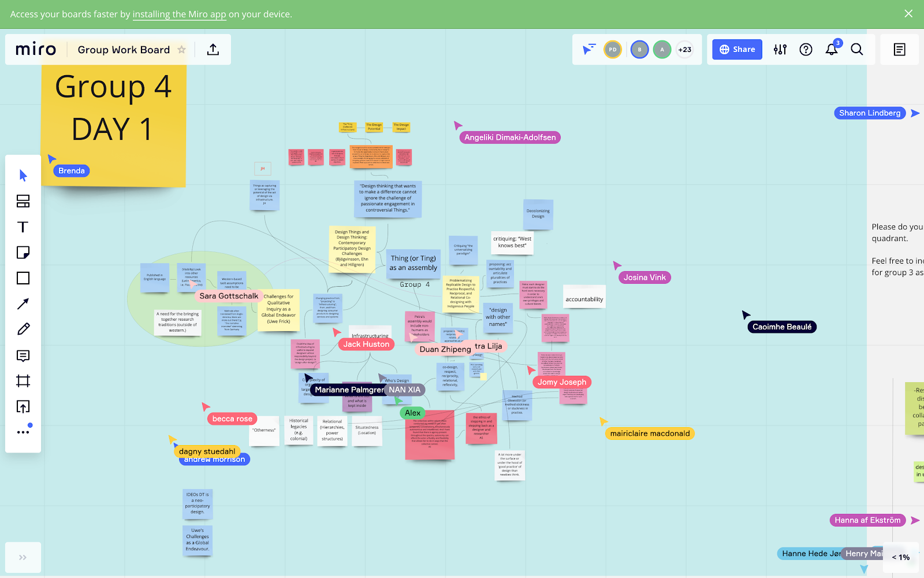Viewport: 924px width, 578px height.
Task: Click the A user avatar
Action: click(662, 50)
